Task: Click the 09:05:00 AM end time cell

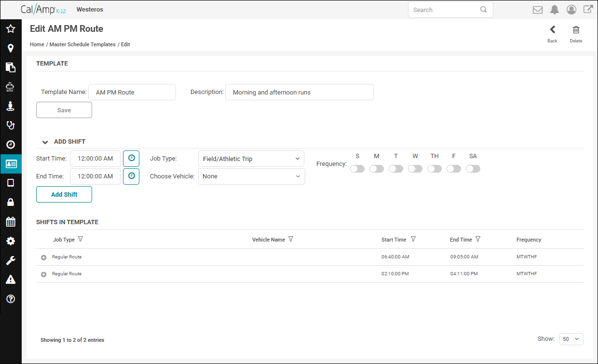Action: pyautogui.click(x=464, y=257)
